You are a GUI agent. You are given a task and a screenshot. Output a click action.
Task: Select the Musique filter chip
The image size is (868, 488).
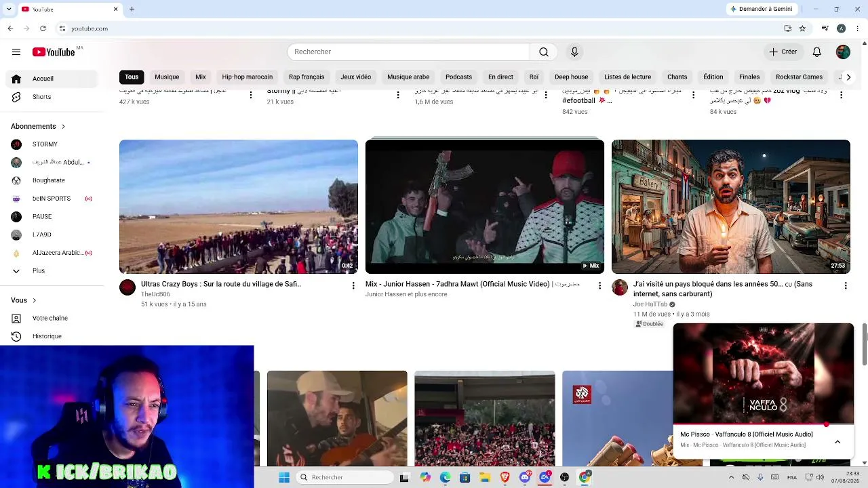tap(167, 77)
